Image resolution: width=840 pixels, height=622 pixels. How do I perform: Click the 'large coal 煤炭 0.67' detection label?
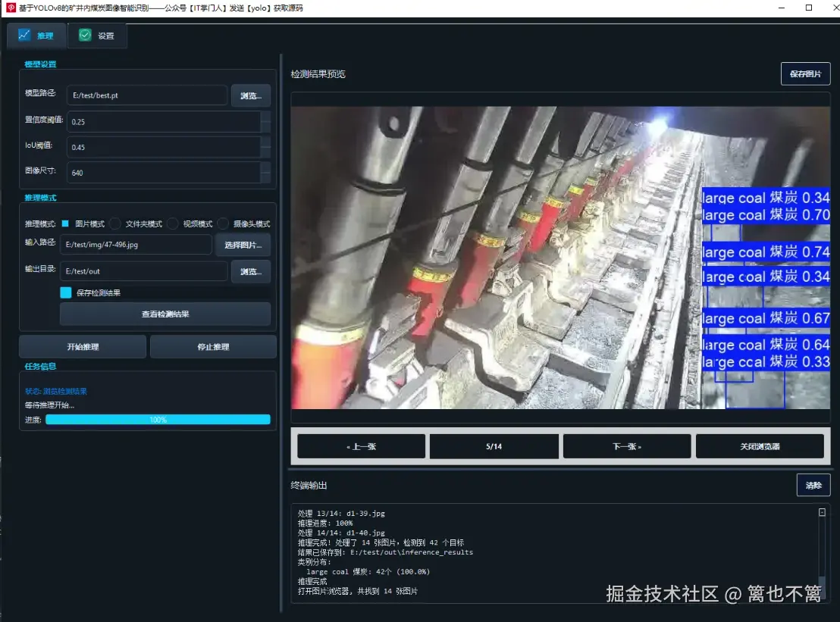click(766, 318)
